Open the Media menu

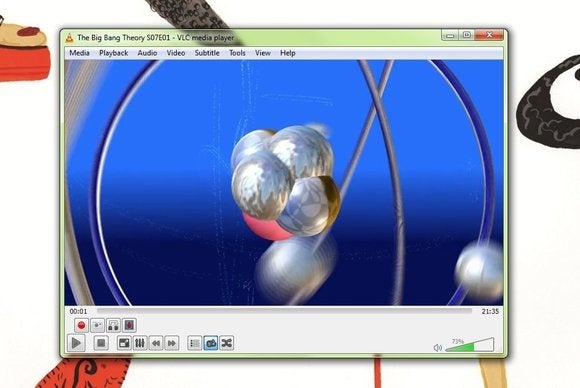[80, 53]
